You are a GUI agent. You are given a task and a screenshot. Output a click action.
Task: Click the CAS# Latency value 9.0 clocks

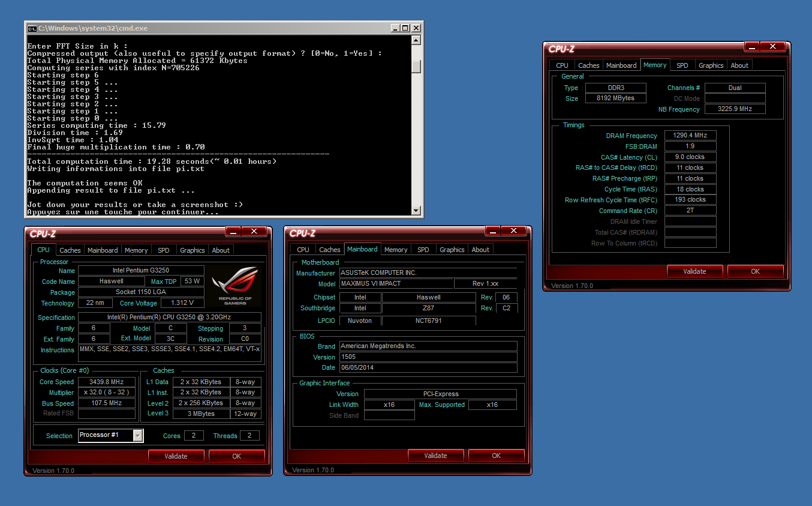pyautogui.click(x=690, y=157)
